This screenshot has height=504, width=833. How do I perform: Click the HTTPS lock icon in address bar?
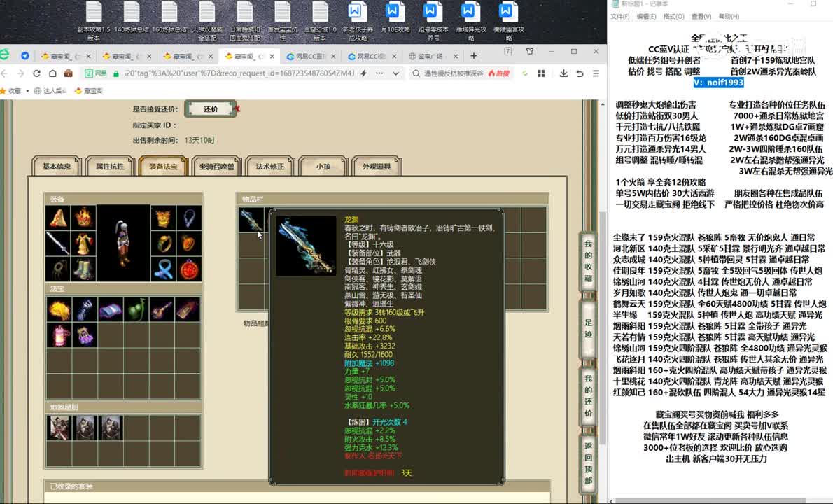point(116,73)
